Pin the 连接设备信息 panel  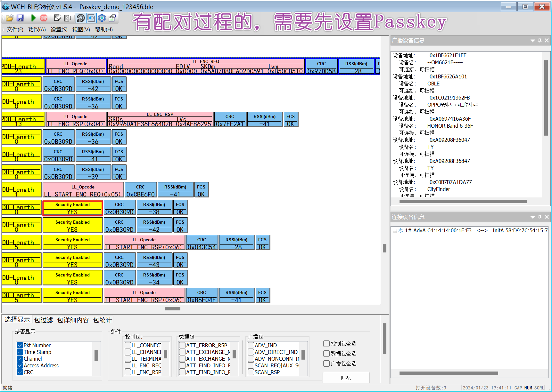pyautogui.click(x=540, y=217)
